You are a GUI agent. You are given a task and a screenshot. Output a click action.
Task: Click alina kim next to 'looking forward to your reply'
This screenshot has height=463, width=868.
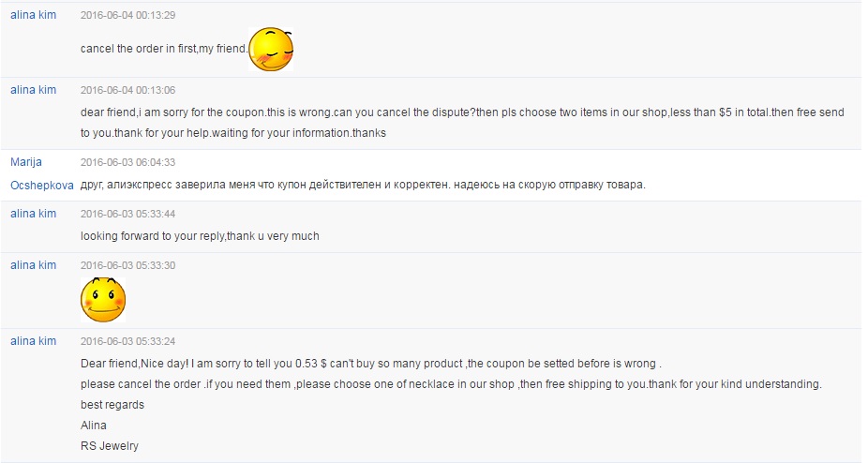click(x=33, y=214)
